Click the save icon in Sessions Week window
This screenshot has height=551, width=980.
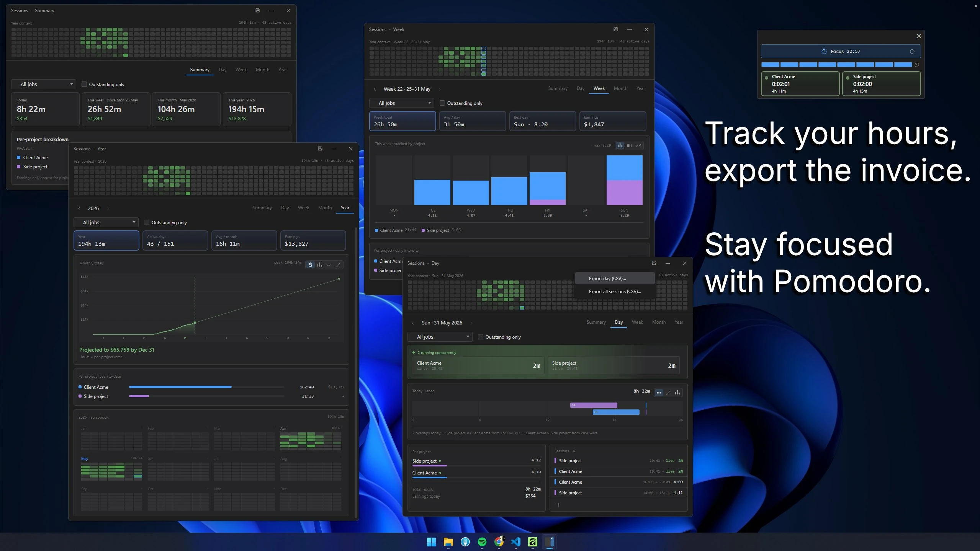(x=616, y=29)
